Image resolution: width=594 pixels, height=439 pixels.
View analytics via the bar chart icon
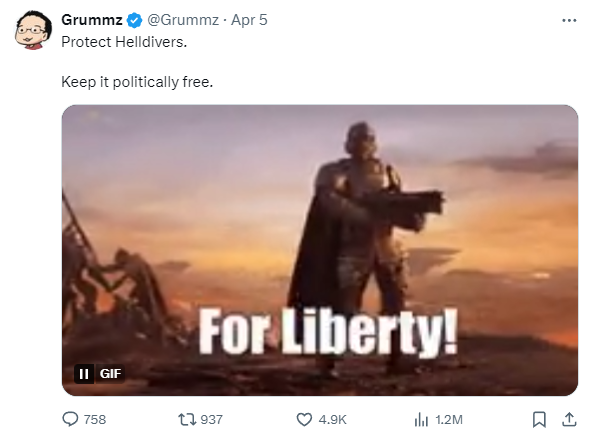(421, 419)
